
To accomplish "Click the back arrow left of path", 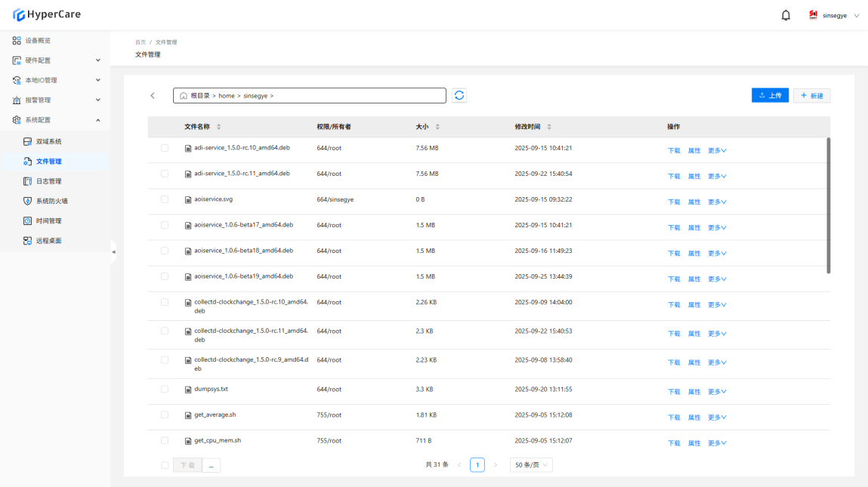I will click(153, 96).
